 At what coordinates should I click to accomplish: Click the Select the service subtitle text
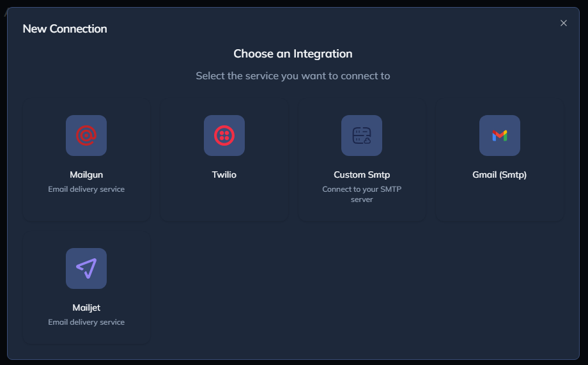coord(293,76)
